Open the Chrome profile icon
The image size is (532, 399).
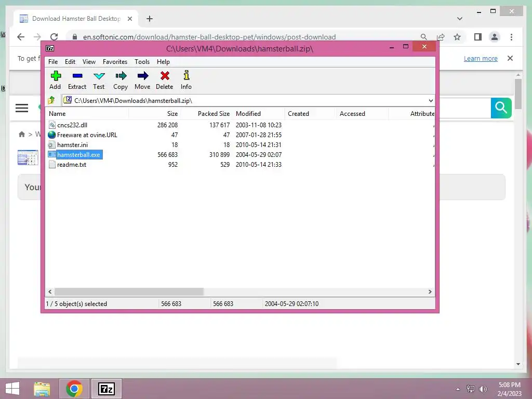point(495,37)
